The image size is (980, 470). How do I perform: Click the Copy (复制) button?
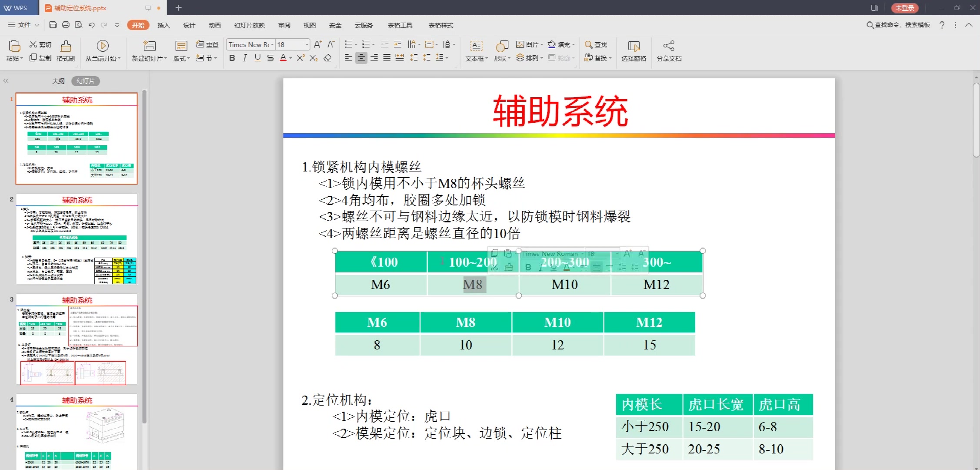40,58
